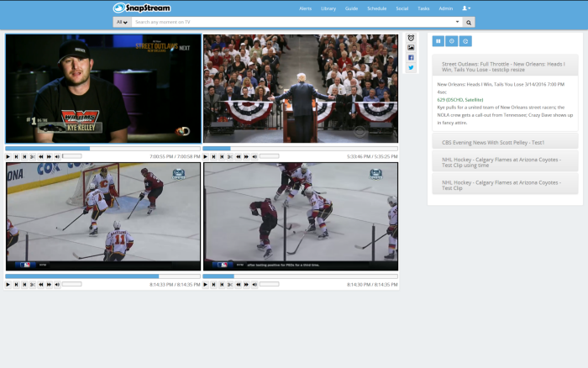Open the Admin menu
This screenshot has height=368, width=588.
click(446, 8)
